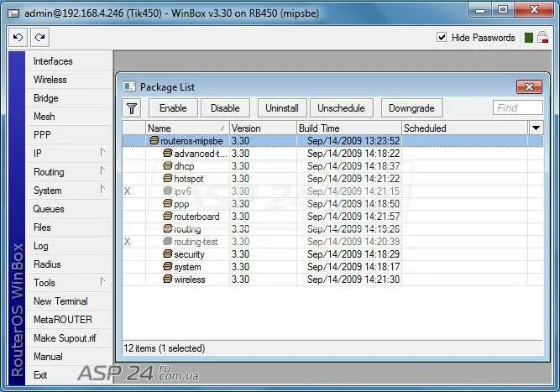
Task: Select build time Sep/14/2009 13:23:52
Action: click(353, 141)
